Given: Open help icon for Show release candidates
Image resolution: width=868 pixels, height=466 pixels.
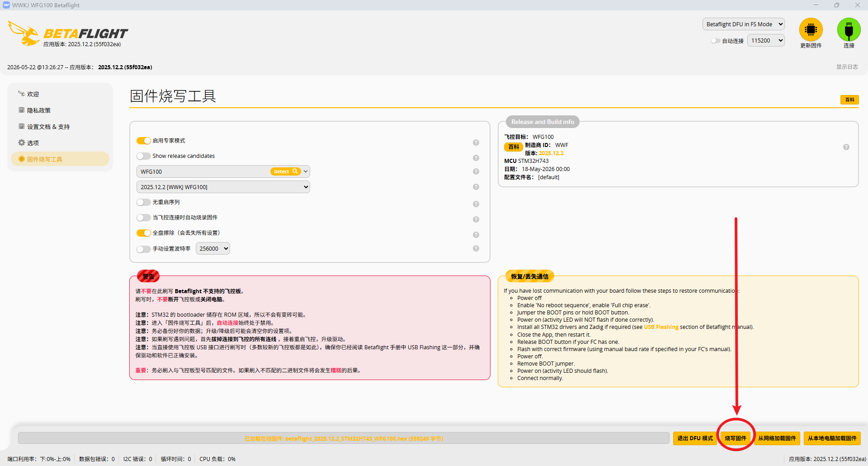Looking at the screenshot, I should (476, 158).
